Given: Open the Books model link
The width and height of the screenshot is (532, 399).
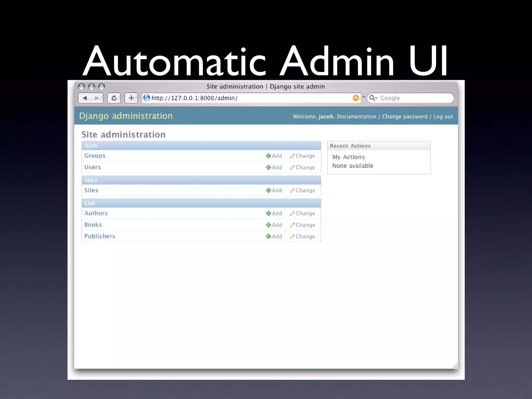Looking at the screenshot, I should pos(93,225).
